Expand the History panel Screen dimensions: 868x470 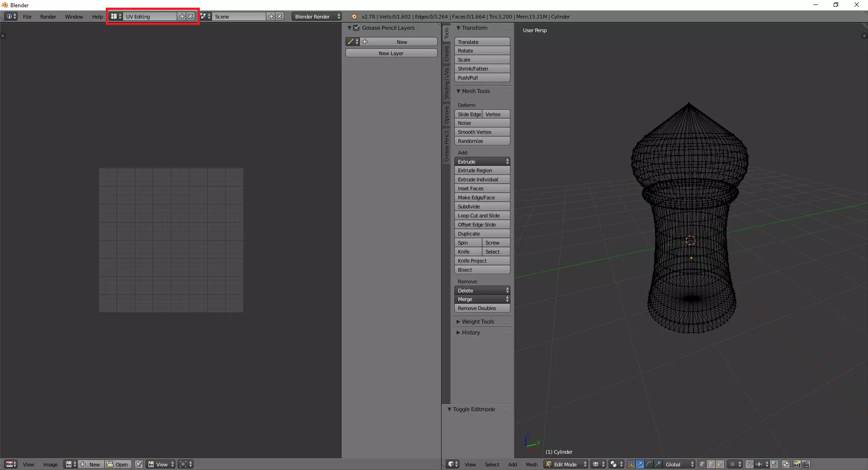pyautogui.click(x=471, y=333)
